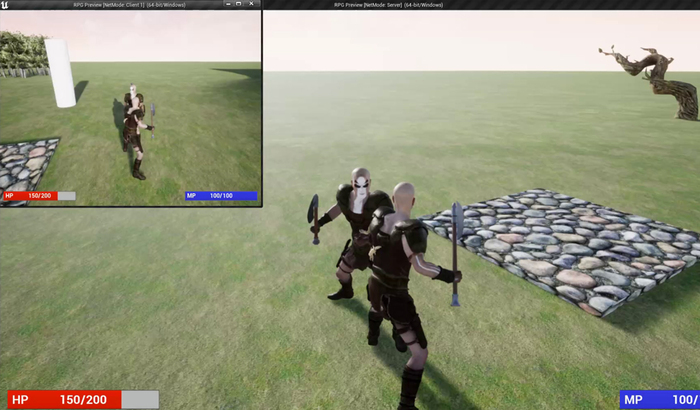This screenshot has height=410, width=700.
Task: Click the green bushes in the Client view
Action: coord(22,52)
